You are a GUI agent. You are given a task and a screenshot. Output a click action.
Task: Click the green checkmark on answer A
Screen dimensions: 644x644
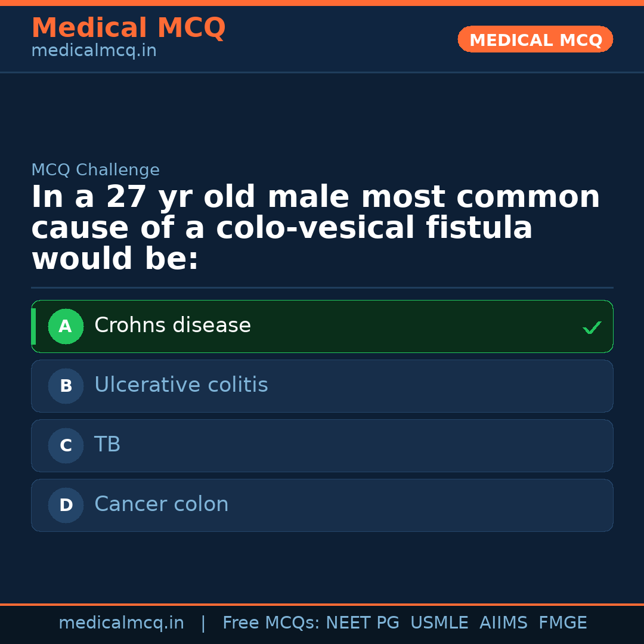591,327
